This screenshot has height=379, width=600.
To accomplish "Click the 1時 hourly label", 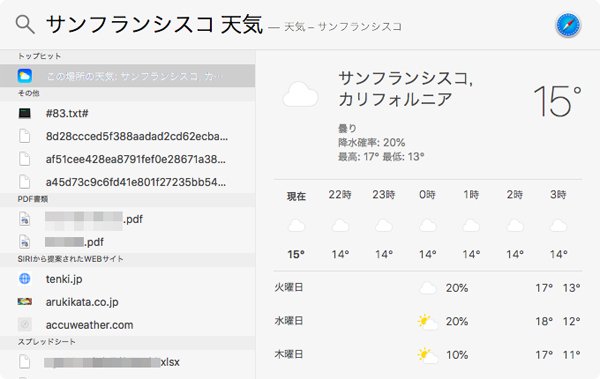I will click(x=471, y=194).
